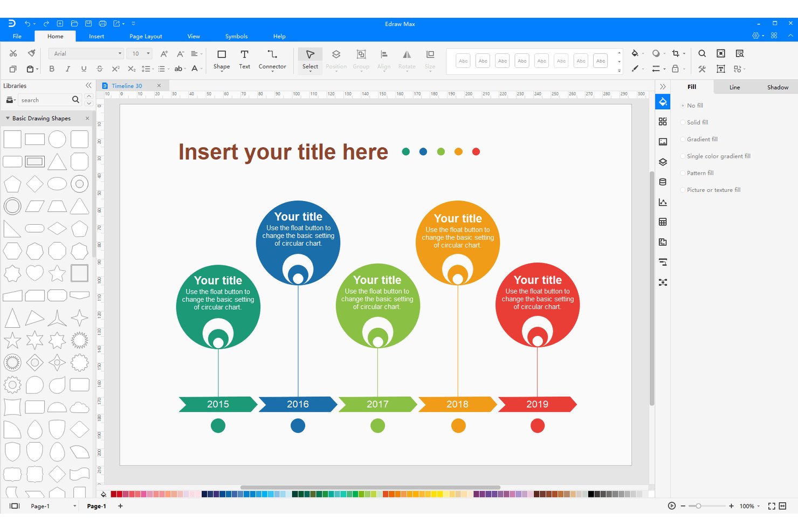This screenshot has width=798, height=532.
Task: Collapse the Basic Drawing Shapes section
Action: (x=8, y=118)
